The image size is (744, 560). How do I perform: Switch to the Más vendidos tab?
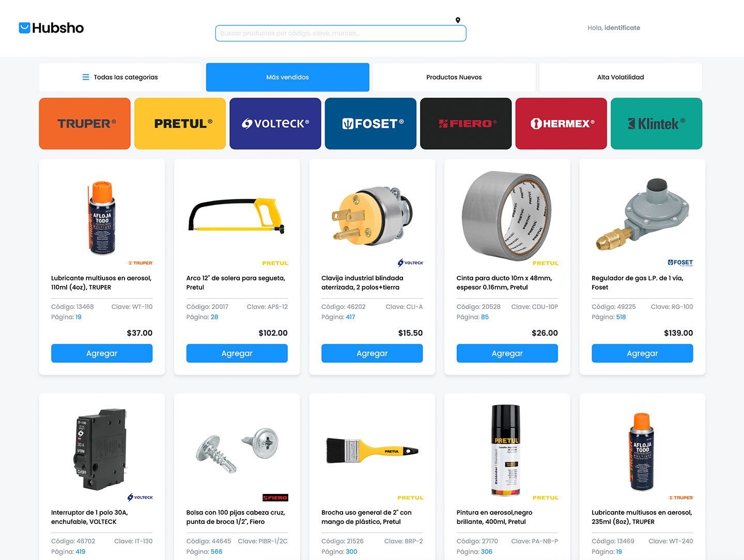(x=288, y=77)
